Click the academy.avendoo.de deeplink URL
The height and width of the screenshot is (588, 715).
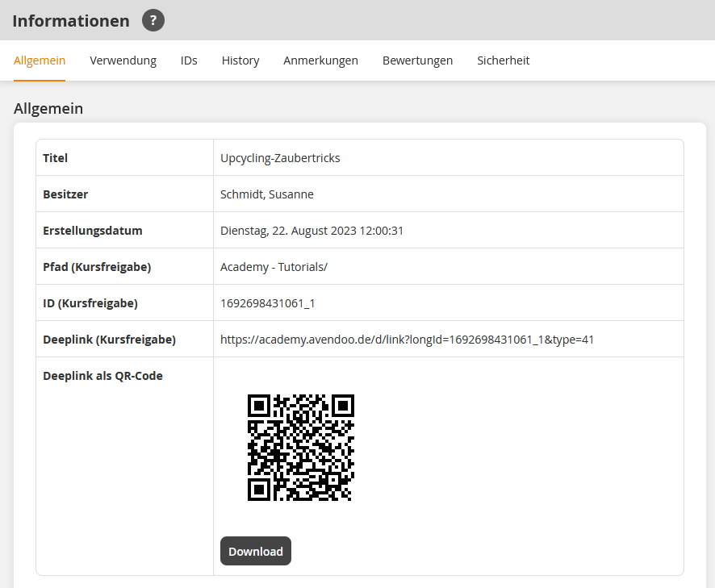coord(407,340)
